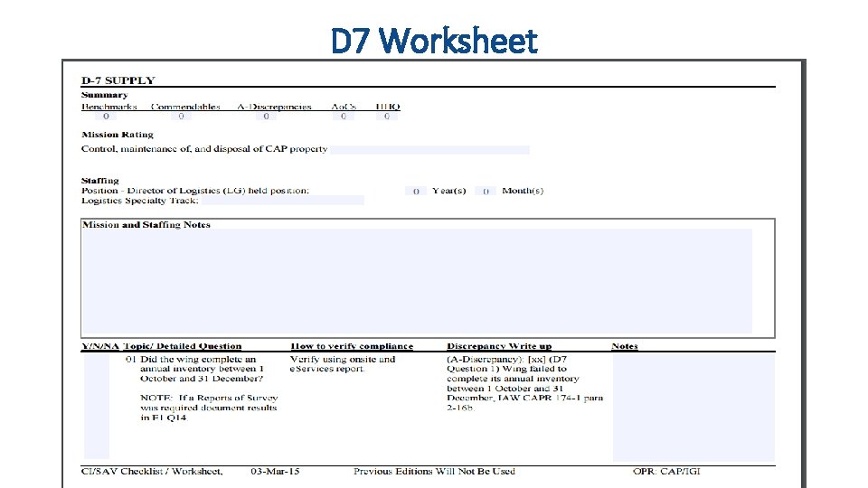The width and height of the screenshot is (868, 488).
Task: Click the CI/SAV Checklist / Worksheet footer text
Action: pyautogui.click(x=152, y=472)
